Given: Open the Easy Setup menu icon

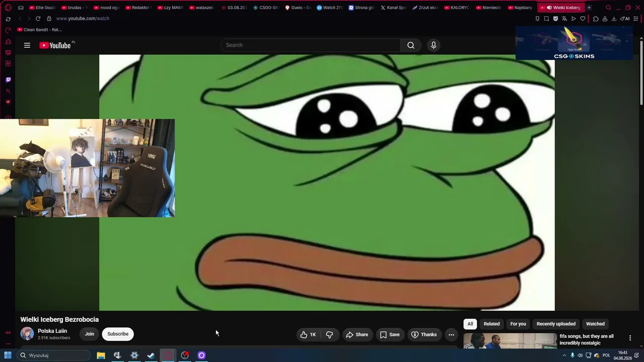Looking at the screenshot, I should [x=636, y=19].
